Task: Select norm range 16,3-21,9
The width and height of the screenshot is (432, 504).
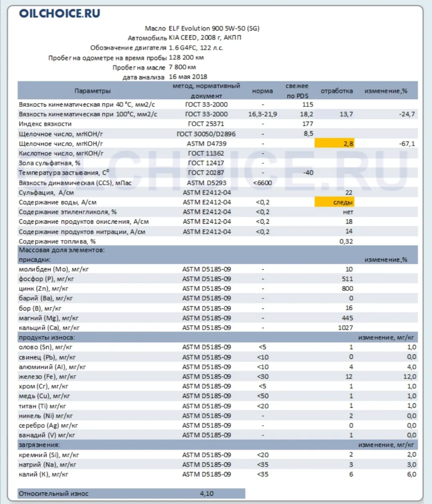Action: tap(262, 114)
